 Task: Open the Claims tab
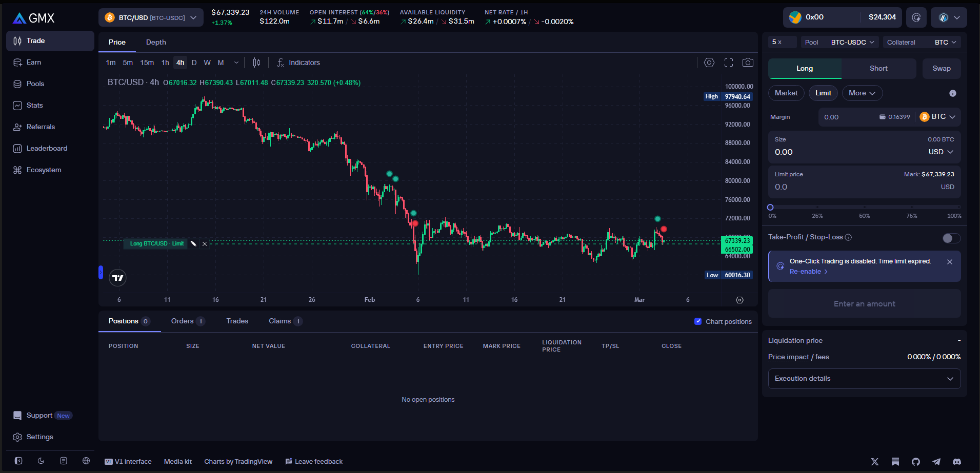coord(285,321)
